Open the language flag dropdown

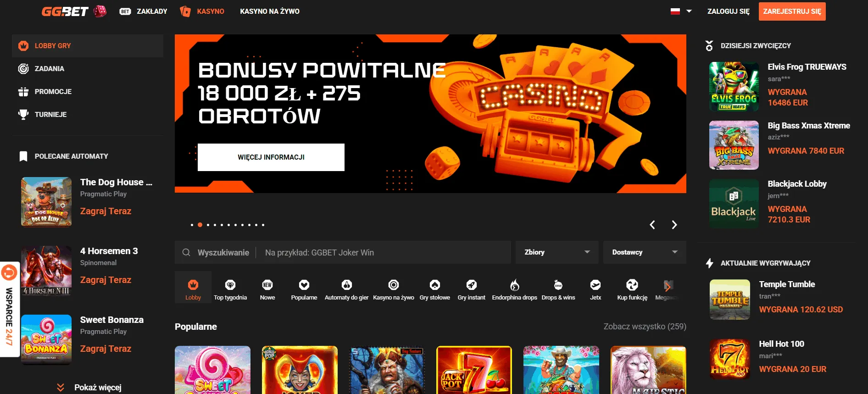[681, 11]
